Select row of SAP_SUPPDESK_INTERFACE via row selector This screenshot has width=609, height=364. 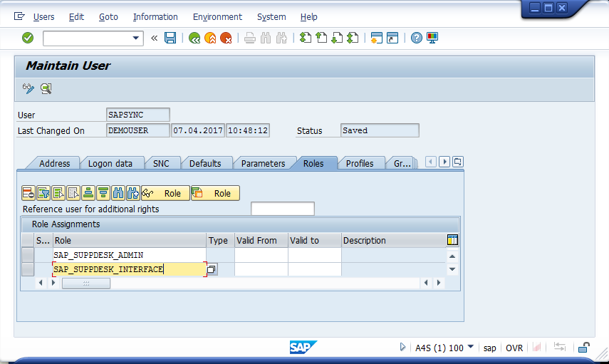click(x=28, y=269)
